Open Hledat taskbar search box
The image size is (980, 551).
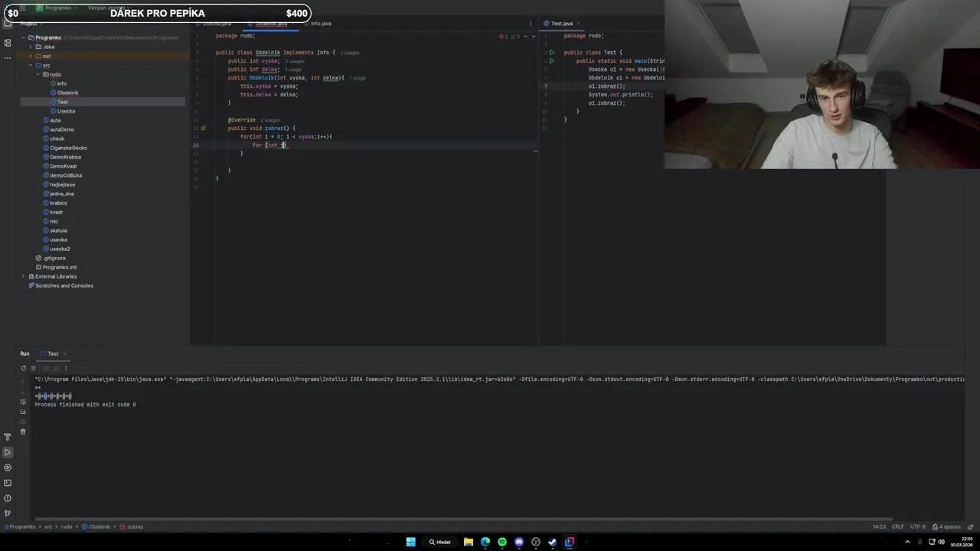440,542
